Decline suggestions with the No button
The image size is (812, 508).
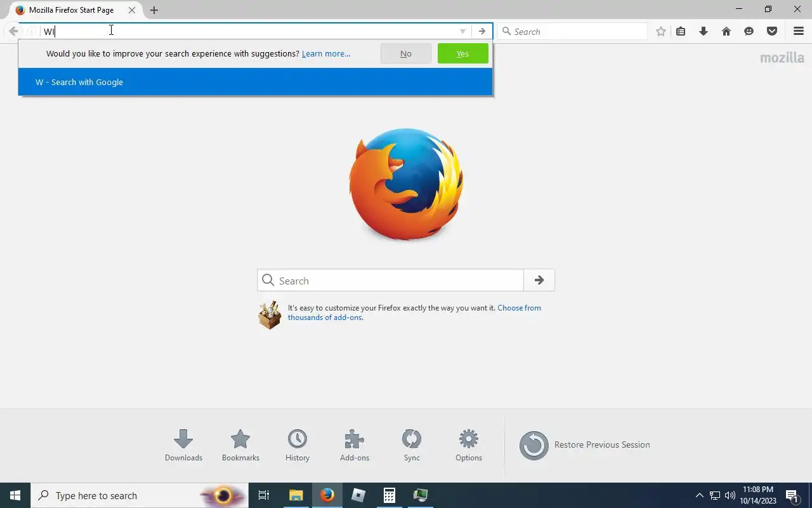point(406,53)
